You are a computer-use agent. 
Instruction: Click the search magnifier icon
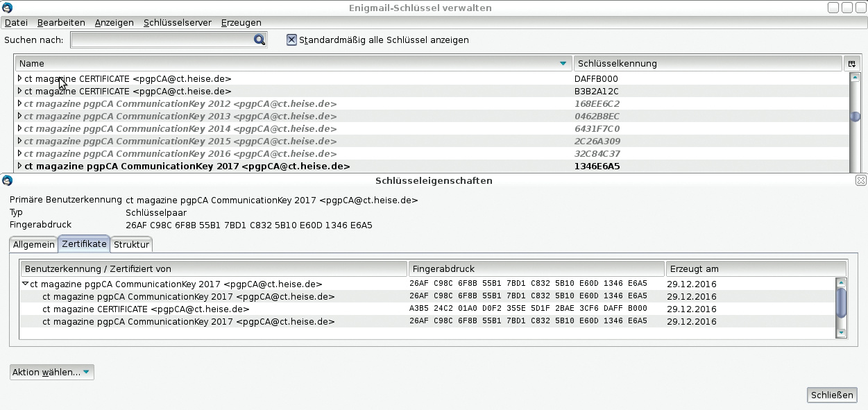tap(259, 40)
